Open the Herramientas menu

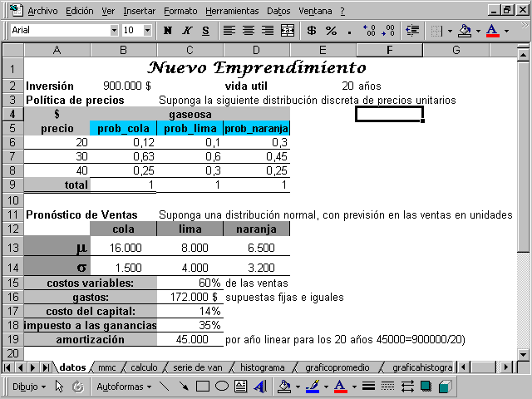click(232, 11)
